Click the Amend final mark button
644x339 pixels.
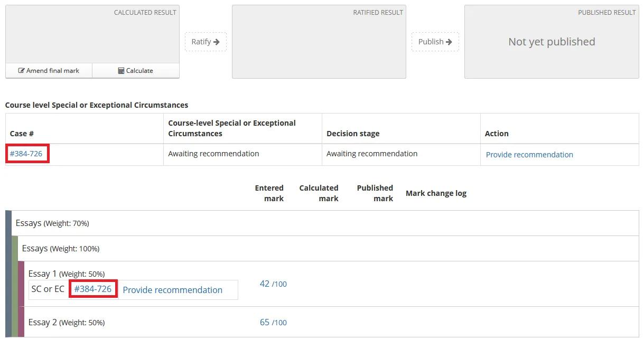tap(49, 71)
